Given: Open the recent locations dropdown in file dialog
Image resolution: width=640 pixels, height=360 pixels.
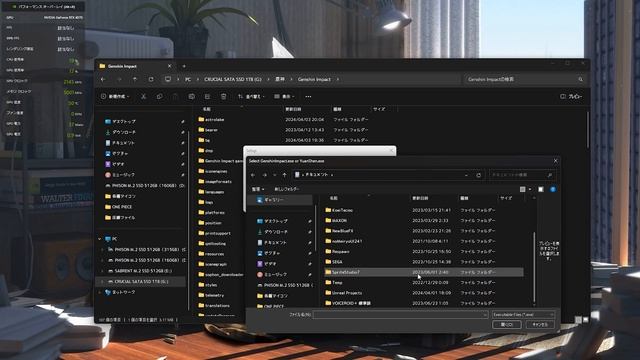Looking at the screenshot, I should [x=275, y=175].
